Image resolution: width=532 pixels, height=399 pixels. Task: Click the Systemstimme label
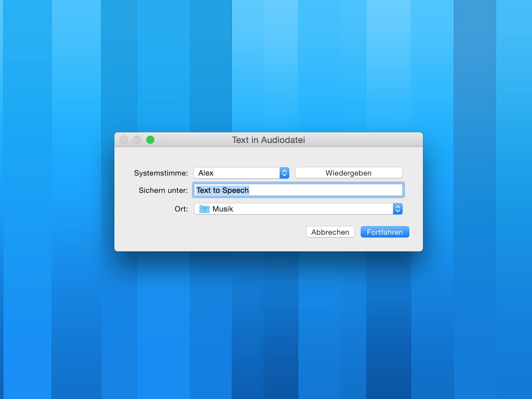[161, 173]
